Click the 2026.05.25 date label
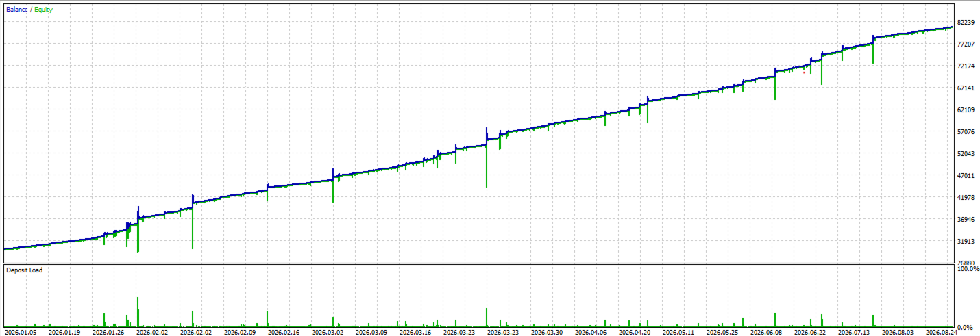This screenshot has width=980, height=336. click(x=722, y=332)
